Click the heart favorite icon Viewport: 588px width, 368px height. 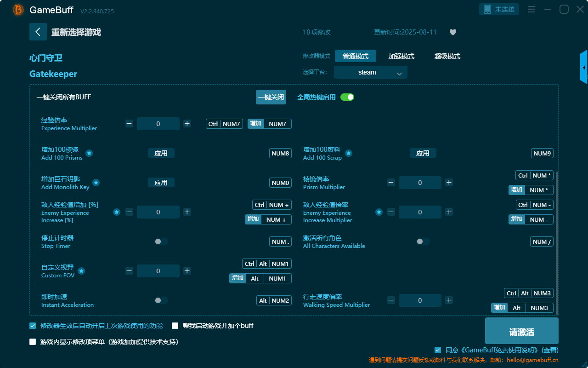[x=453, y=32]
